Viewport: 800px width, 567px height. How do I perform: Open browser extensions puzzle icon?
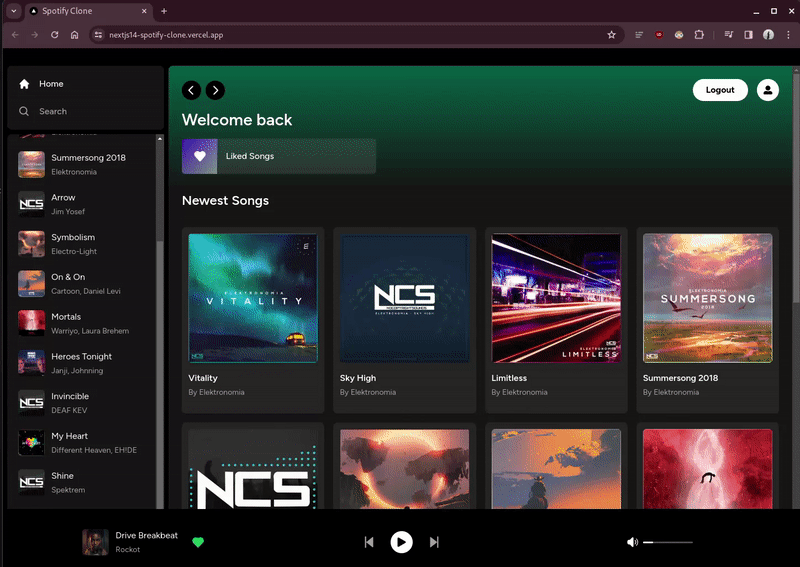coord(699,35)
